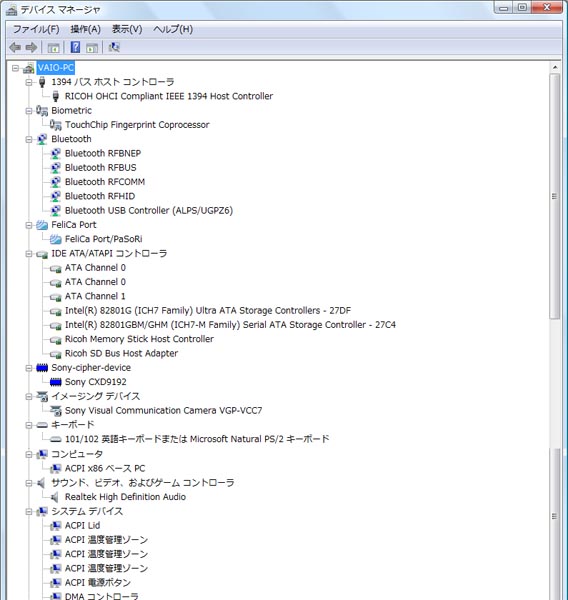
Task: Collapse the Bluetooth category
Action: click(x=29, y=139)
